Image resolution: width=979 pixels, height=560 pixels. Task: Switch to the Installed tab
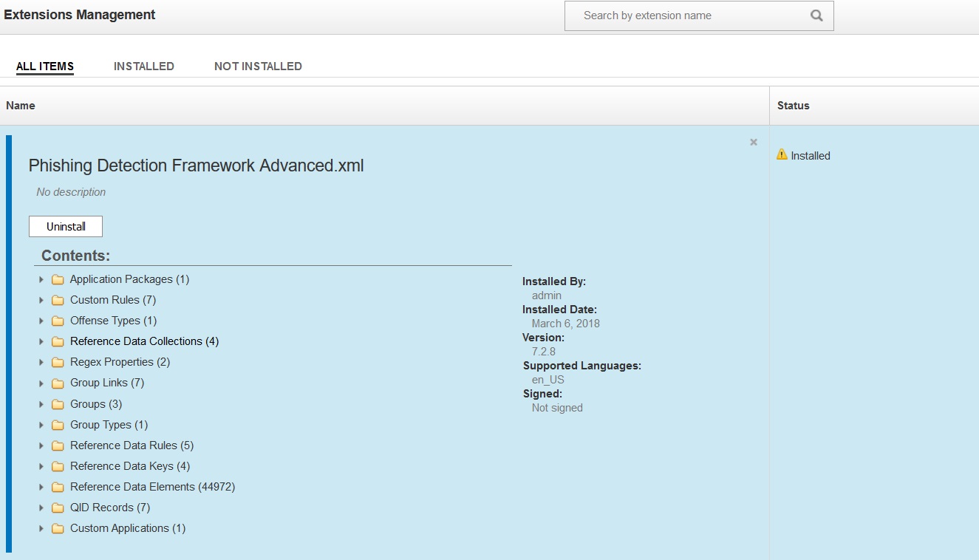(x=144, y=66)
